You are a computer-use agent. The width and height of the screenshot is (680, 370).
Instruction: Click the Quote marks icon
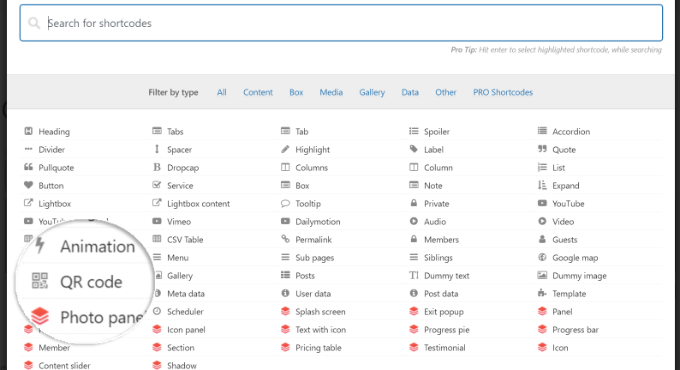click(x=542, y=149)
